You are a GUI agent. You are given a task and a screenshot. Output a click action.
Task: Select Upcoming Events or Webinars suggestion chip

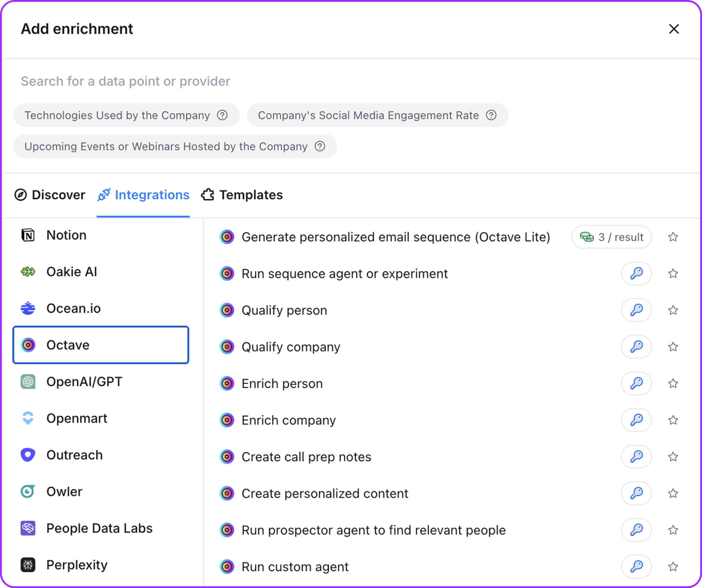pos(175,146)
